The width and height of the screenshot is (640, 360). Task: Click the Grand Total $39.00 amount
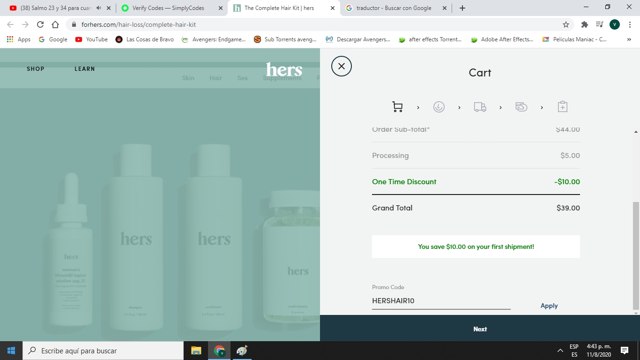coord(568,208)
